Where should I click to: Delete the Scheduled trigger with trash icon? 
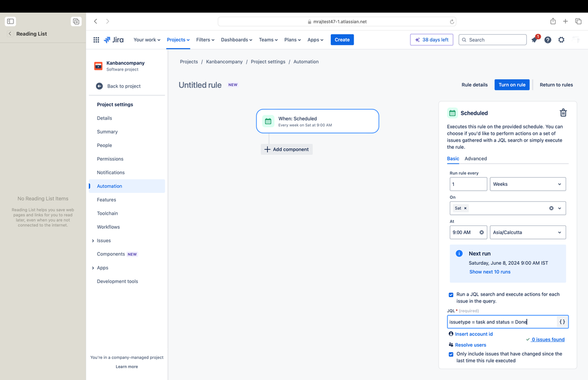coord(563,113)
